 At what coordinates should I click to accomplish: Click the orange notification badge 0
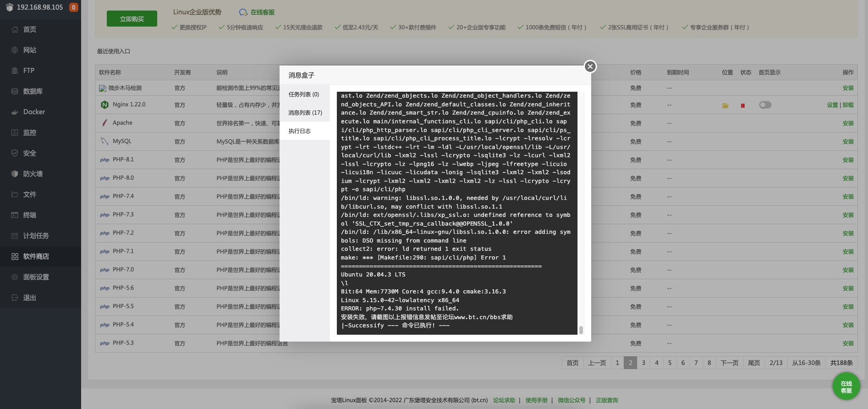point(73,7)
